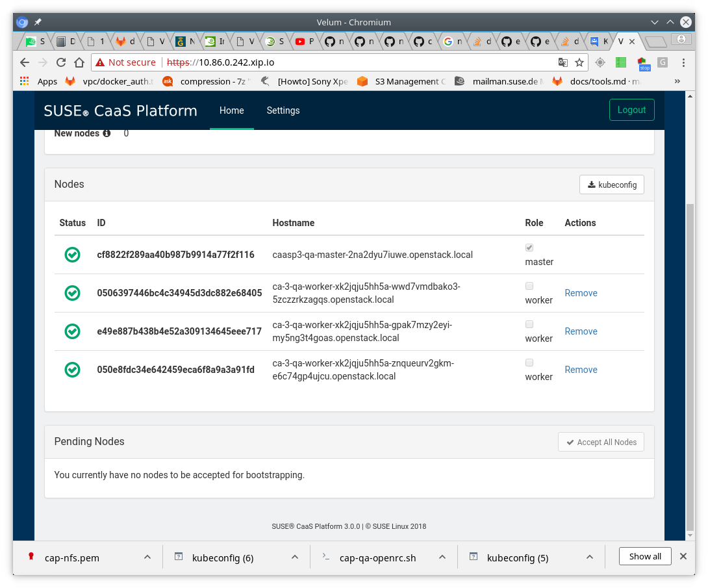The height and width of the screenshot is (588, 708).
Task: Download the kubeconfig file
Action: 612,185
